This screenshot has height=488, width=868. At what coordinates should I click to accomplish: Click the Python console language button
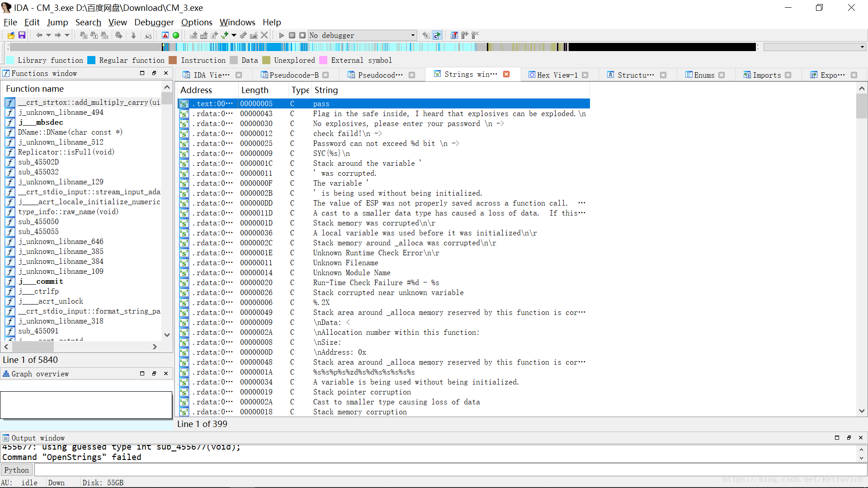pyautogui.click(x=17, y=470)
